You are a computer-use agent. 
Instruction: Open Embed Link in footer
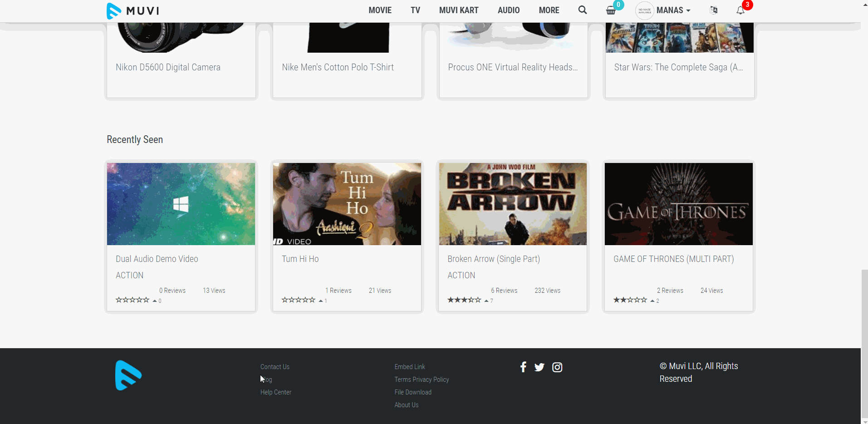[410, 367]
